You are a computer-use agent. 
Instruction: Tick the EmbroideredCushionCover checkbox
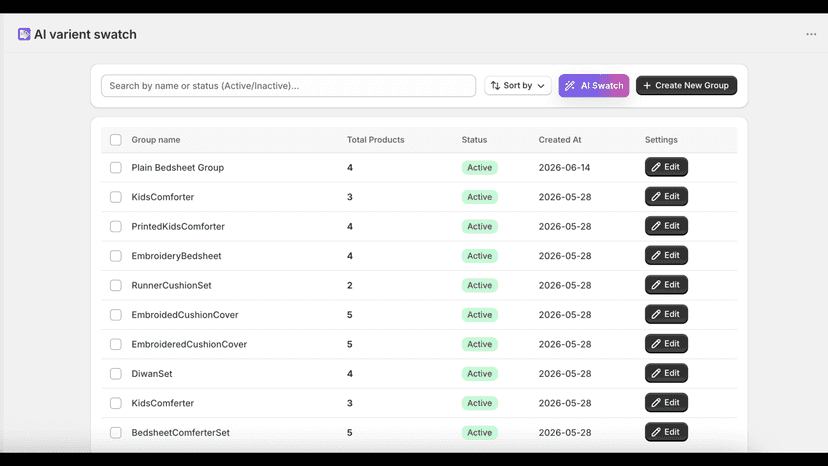click(116, 344)
